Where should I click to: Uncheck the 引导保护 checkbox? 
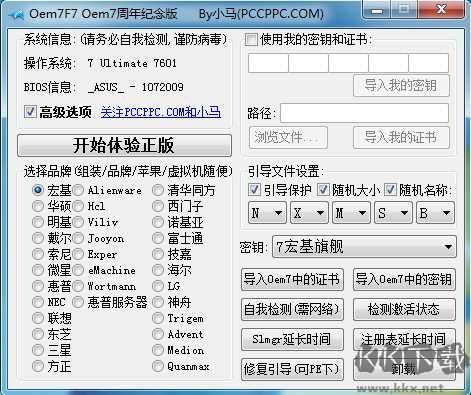click(x=254, y=190)
